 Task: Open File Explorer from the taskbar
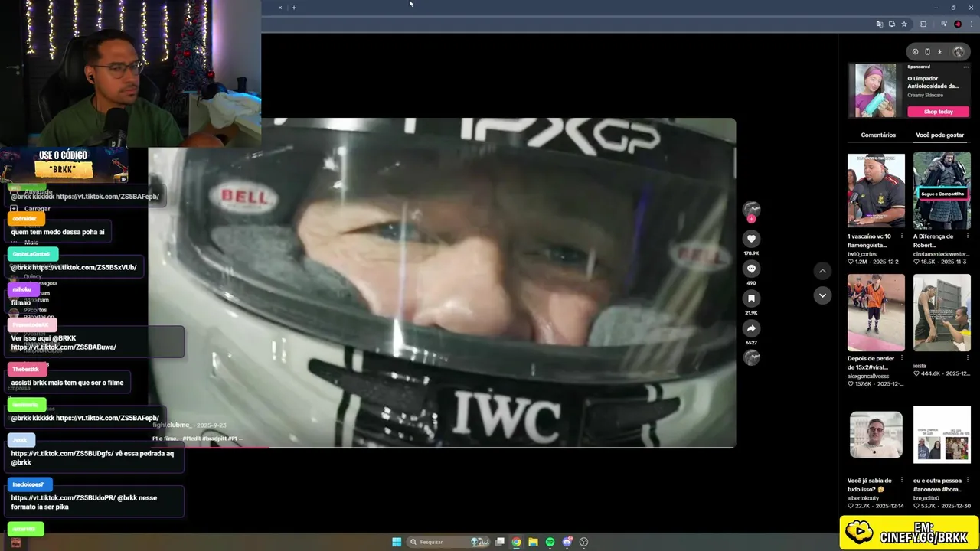(x=534, y=542)
